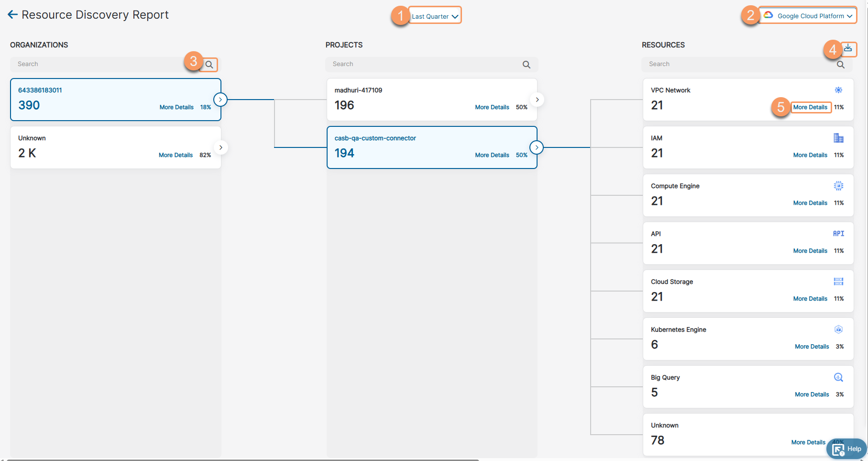868x461 pixels.
Task: Click the IAM building icon
Action: click(x=838, y=138)
